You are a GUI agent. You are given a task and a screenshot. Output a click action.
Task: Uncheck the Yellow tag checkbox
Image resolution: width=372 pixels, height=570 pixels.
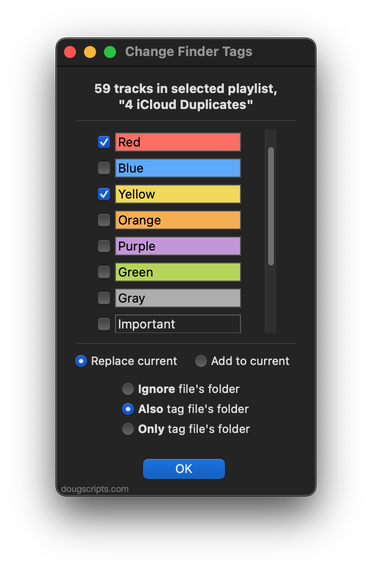point(104,194)
